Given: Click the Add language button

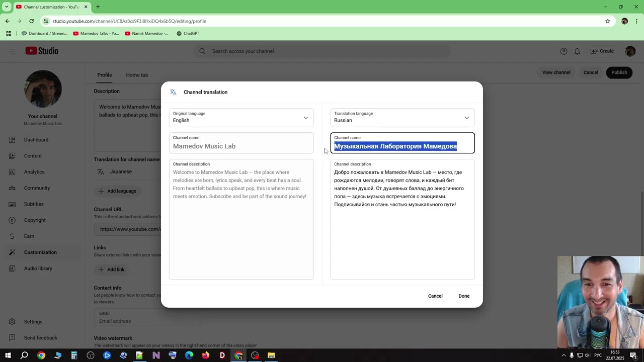Looking at the screenshot, I should tap(118, 191).
